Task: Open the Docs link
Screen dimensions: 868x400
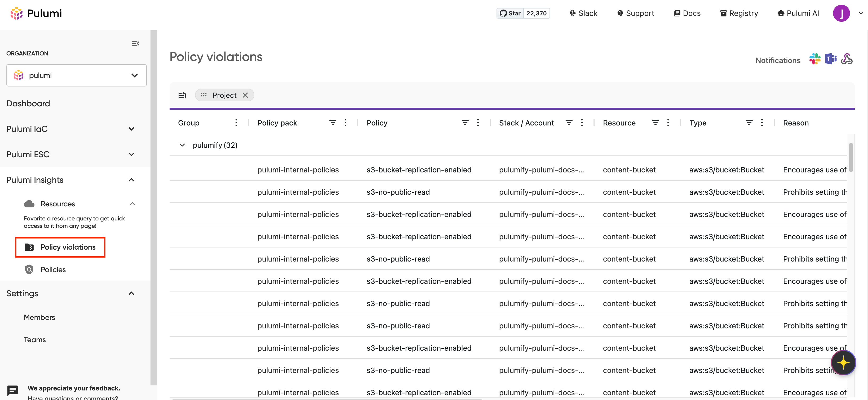Action: (687, 13)
